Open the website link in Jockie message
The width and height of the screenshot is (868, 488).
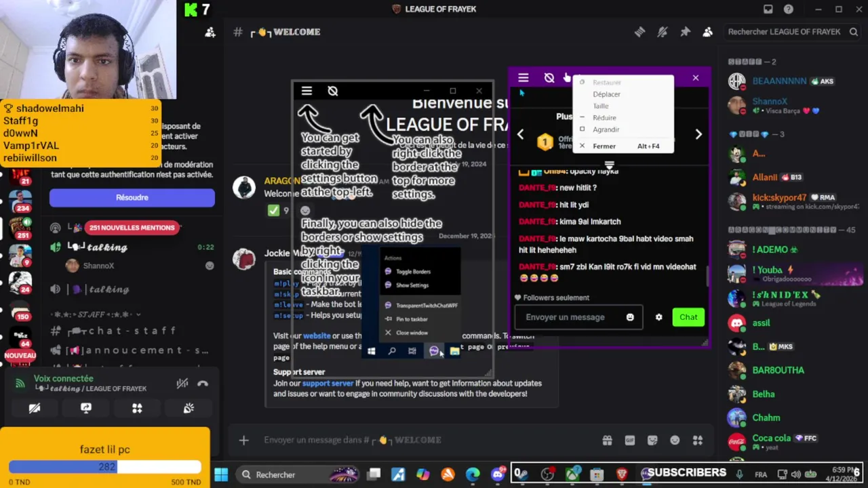tap(317, 335)
